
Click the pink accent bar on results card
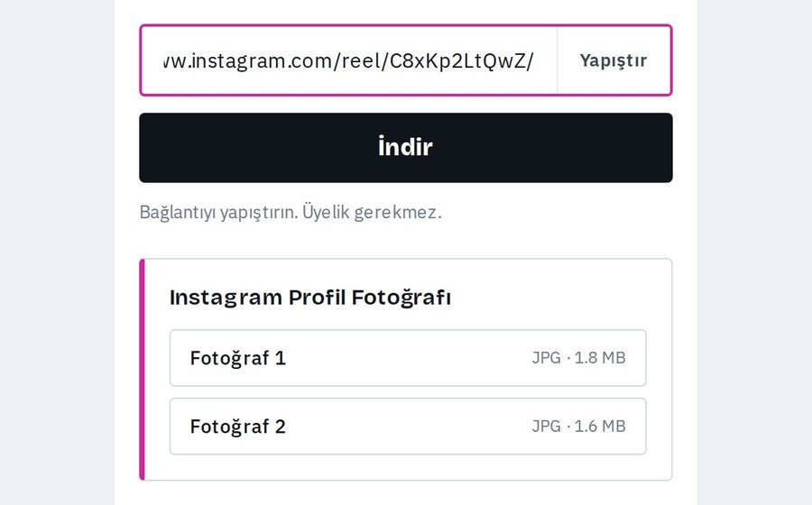click(x=142, y=370)
